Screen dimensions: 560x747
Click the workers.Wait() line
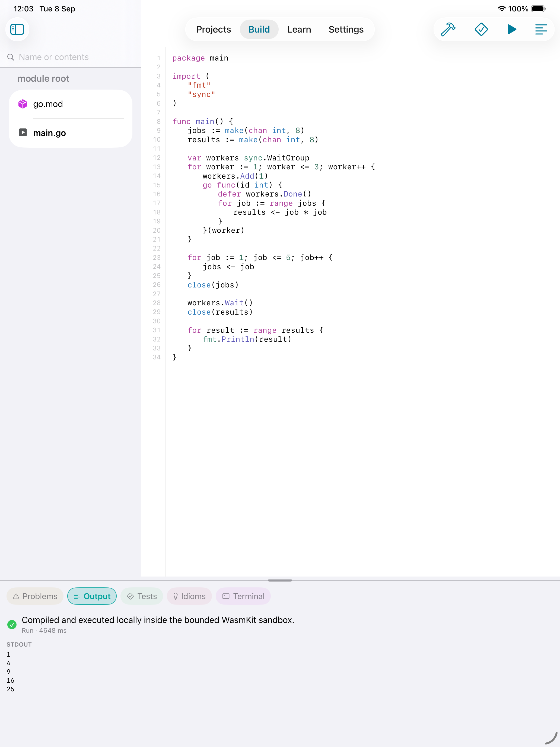[220, 303]
